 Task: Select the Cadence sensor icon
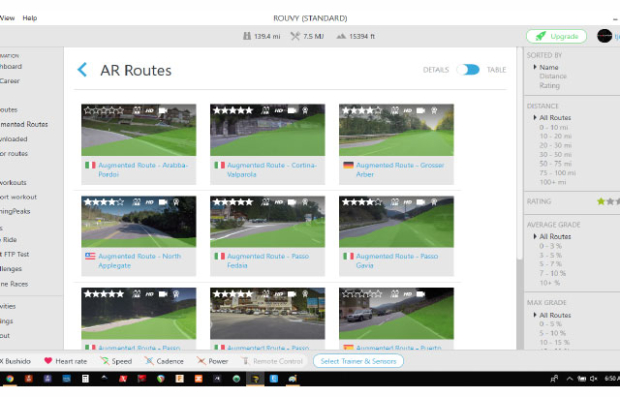(149, 361)
